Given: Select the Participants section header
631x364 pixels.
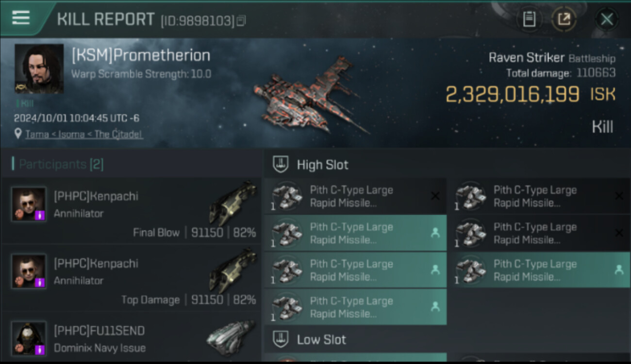Looking at the screenshot, I should click(61, 165).
